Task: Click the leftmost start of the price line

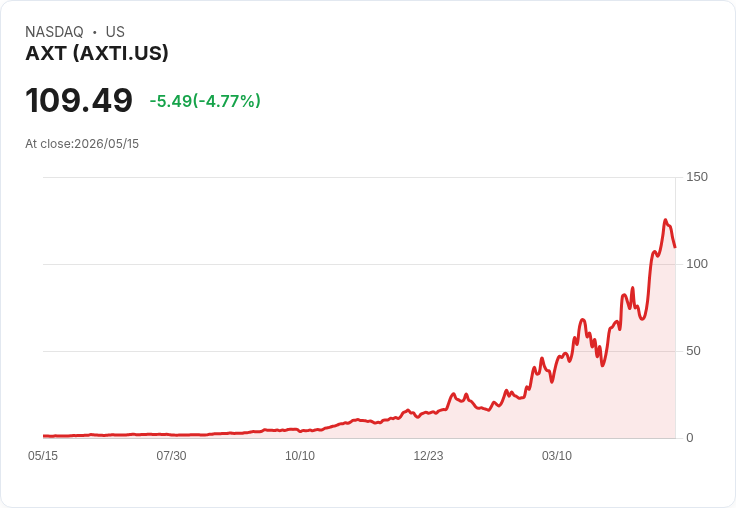Action: (x=44, y=436)
